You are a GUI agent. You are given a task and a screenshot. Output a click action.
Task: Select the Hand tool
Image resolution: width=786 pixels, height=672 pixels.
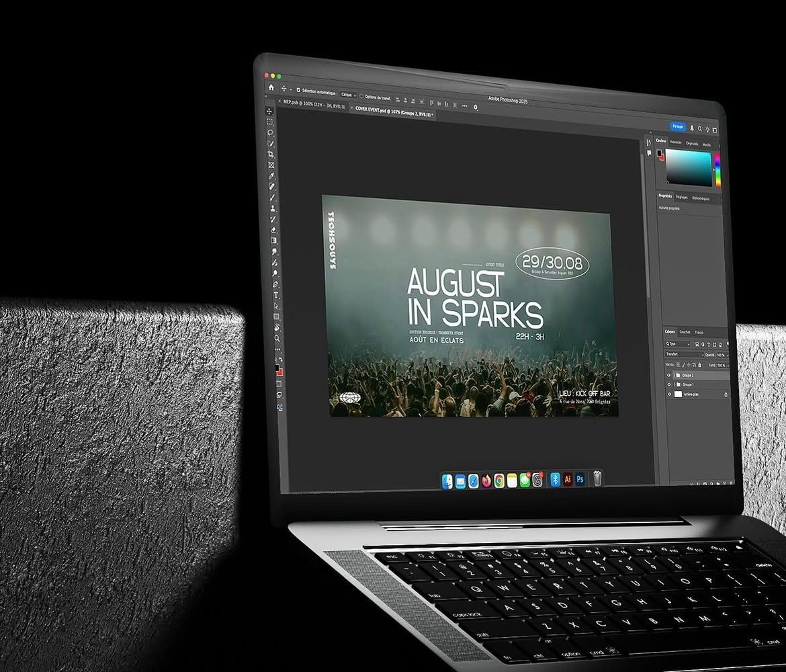click(277, 327)
